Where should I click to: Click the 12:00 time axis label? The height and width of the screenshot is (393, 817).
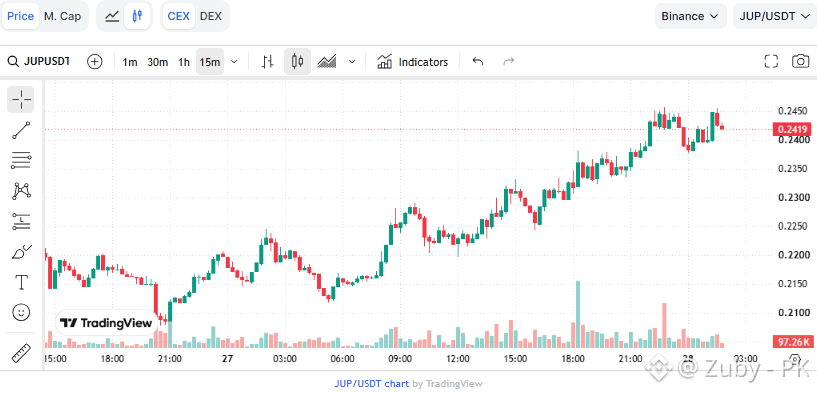pyautogui.click(x=457, y=359)
